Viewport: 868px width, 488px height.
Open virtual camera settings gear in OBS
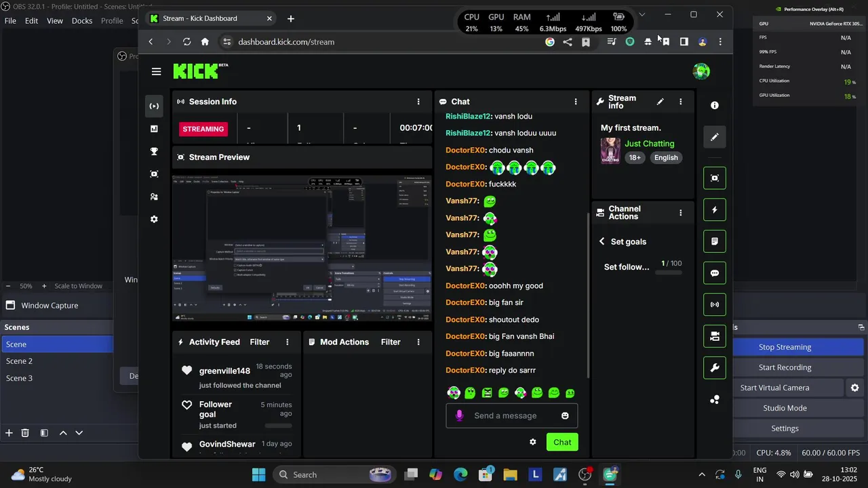854,388
